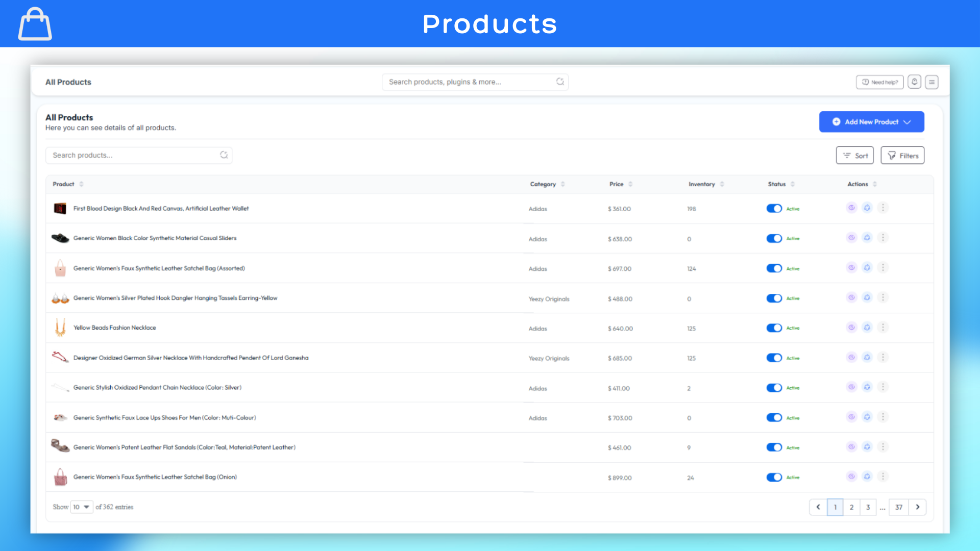980x551 pixels.
Task: Click the Sort button
Action: tap(854, 156)
